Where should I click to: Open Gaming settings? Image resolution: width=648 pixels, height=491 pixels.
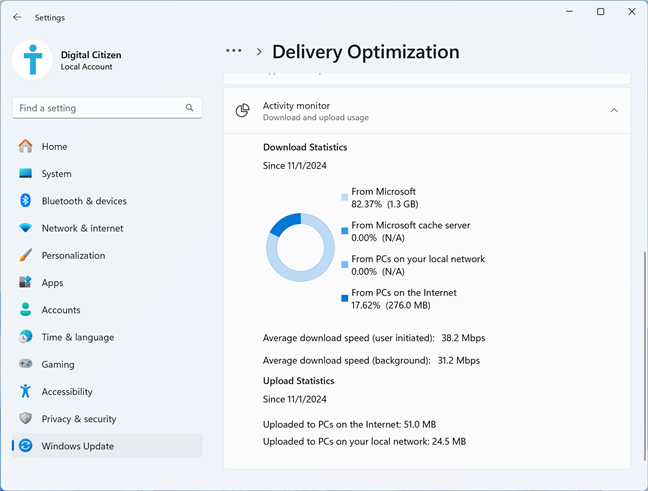coord(107,364)
